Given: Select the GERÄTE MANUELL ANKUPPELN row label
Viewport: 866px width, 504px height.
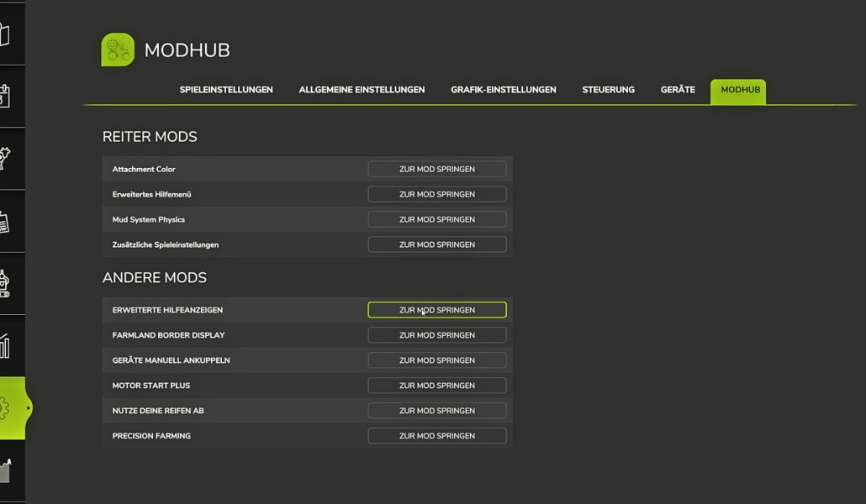Looking at the screenshot, I should point(171,360).
